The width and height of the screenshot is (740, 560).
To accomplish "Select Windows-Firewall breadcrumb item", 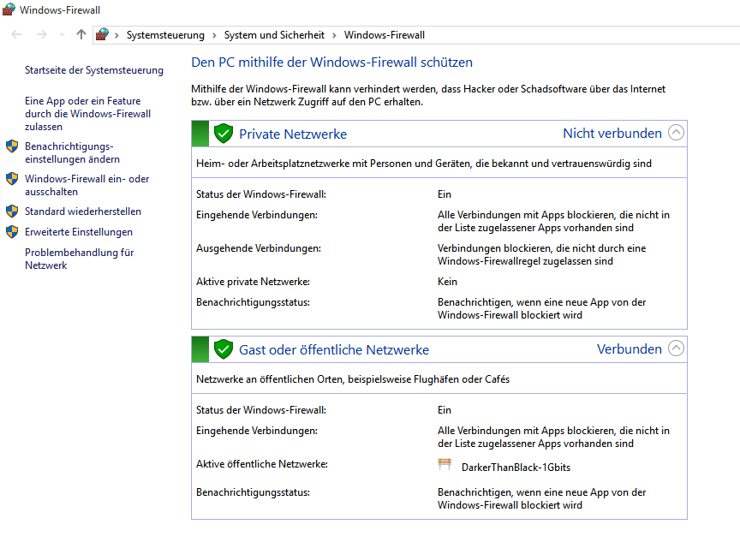I will click(x=385, y=35).
